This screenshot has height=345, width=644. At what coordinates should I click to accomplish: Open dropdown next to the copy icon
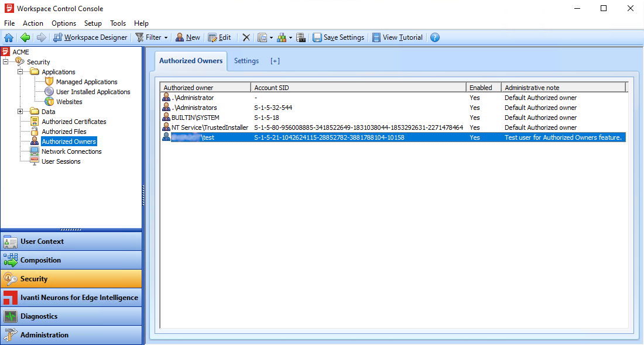pos(271,38)
